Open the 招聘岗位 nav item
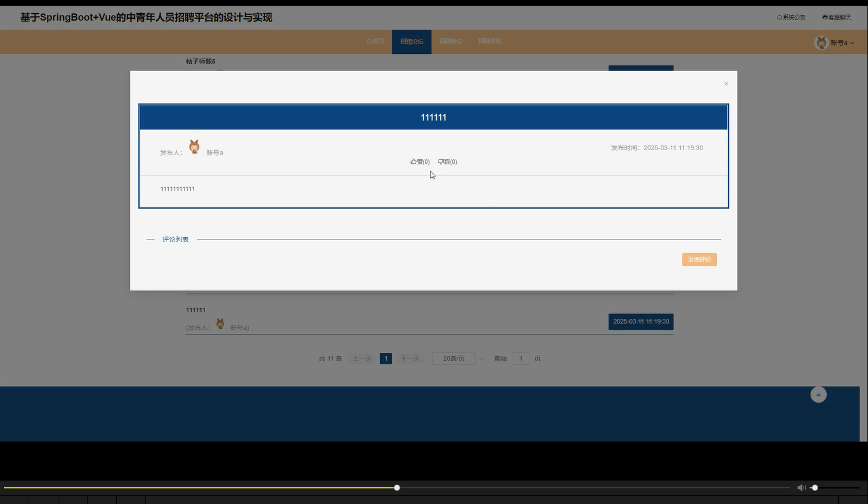868x504 pixels. (x=451, y=41)
